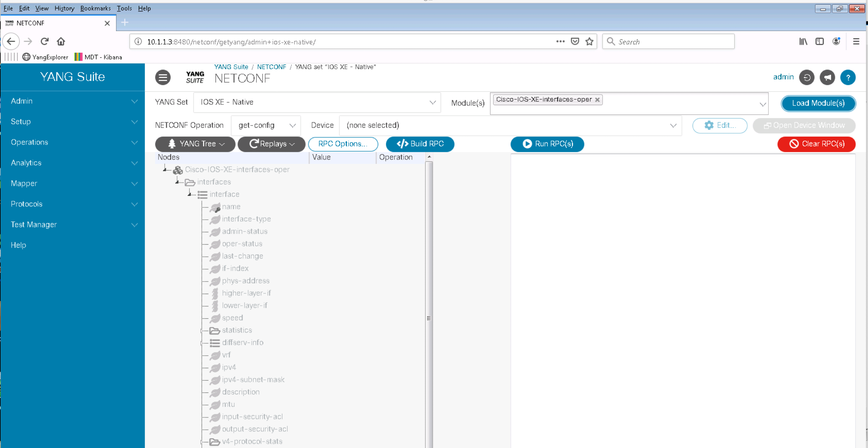Screen dimensions: 868x448
Task: Click the megaphone announcements icon
Action: coord(827,77)
